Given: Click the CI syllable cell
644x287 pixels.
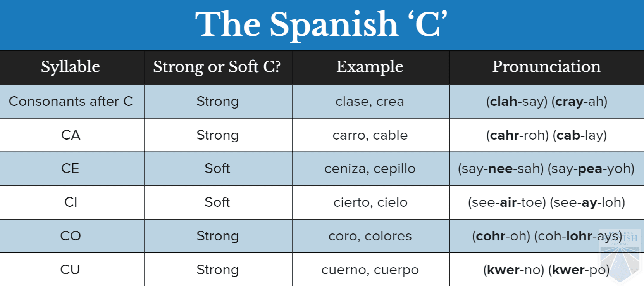Looking at the screenshot, I should click(71, 202).
